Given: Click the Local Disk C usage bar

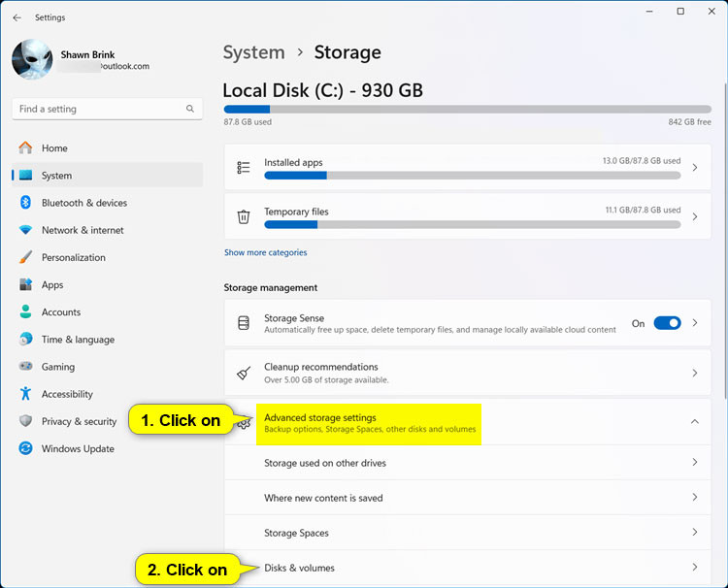Looking at the screenshot, I should 467,110.
